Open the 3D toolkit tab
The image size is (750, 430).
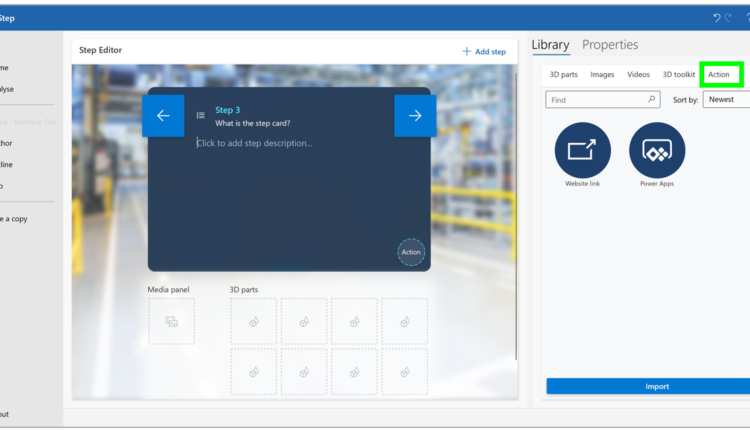[x=678, y=75]
